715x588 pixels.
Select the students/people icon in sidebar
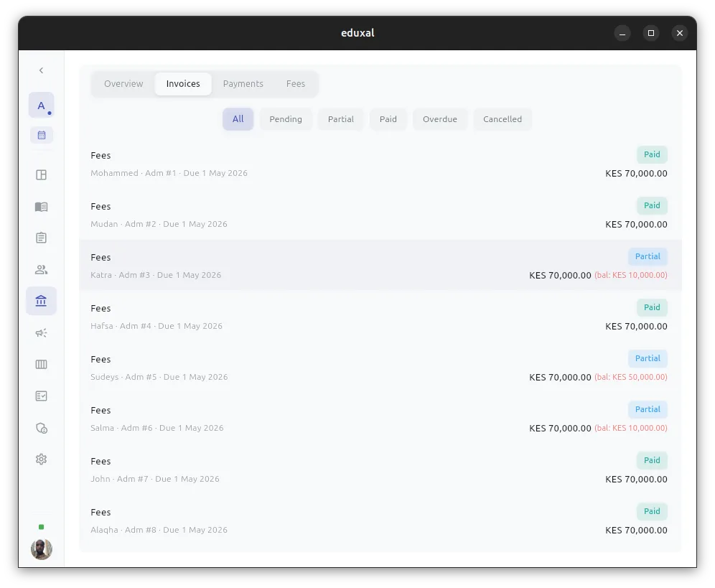tap(41, 269)
